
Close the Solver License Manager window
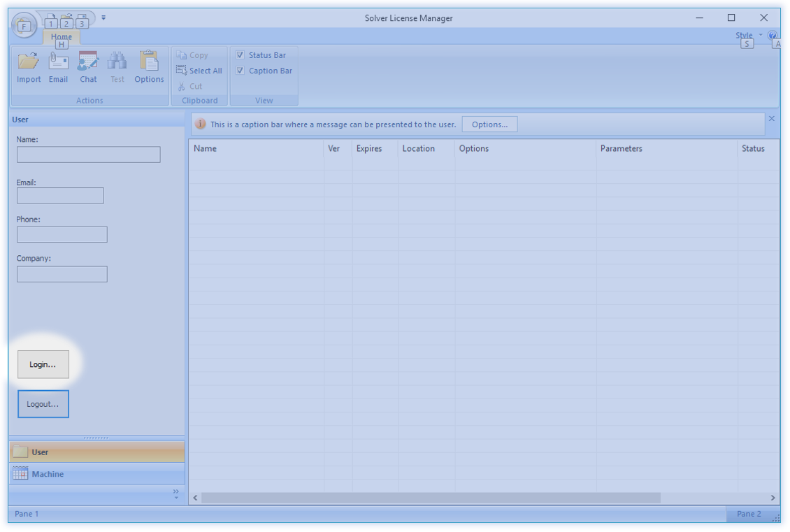click(764, 17)
